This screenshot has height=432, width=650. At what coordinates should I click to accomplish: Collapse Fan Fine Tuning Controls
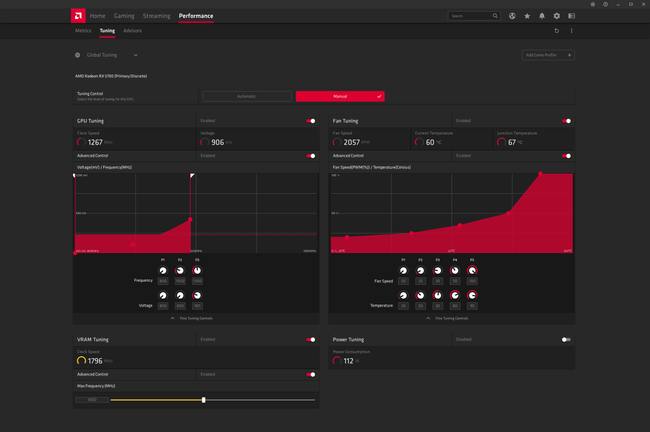[x=447, y=318]
